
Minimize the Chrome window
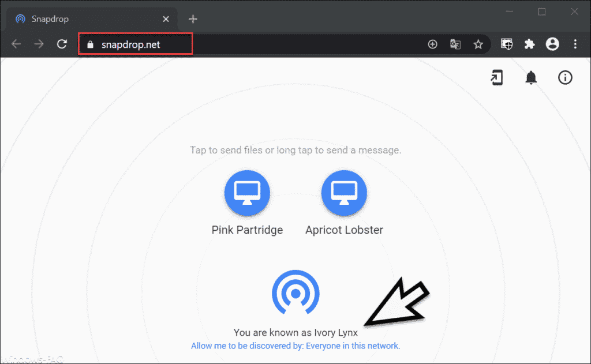(x=509, y=12)
